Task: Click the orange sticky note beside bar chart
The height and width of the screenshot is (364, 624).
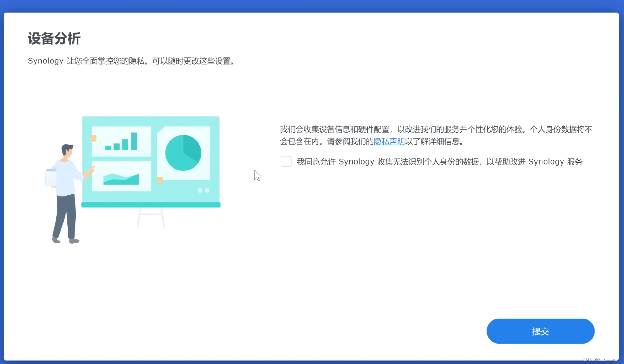Action: click(x=93, y=138)
